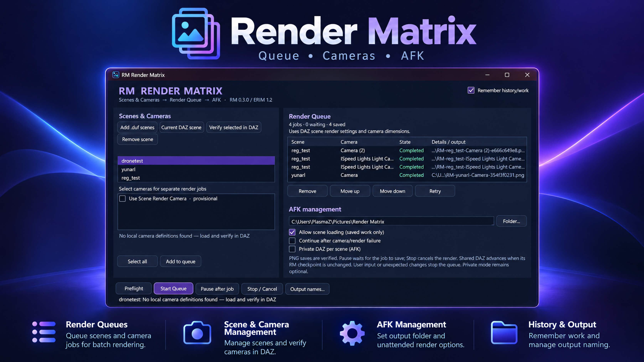Click the Details / output column header
Viewport: 644px width, 362px height.
tap(449, 142)
